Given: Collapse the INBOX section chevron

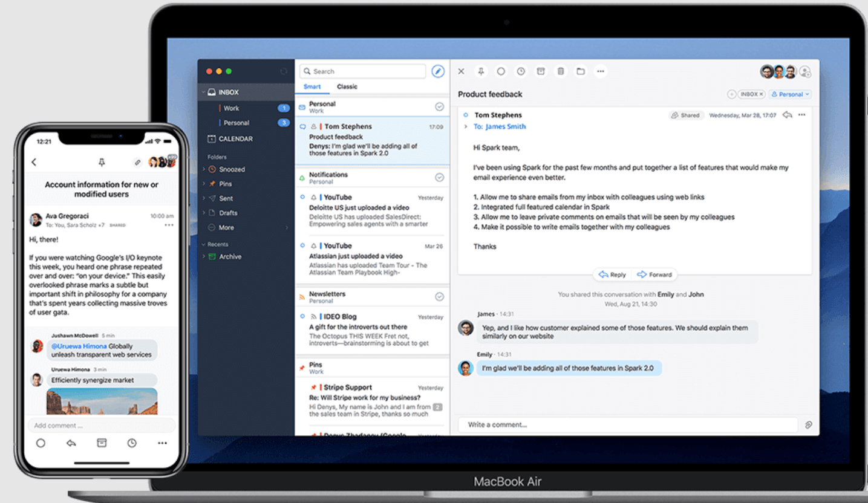Looking at the screenshot, I should 203,92.
